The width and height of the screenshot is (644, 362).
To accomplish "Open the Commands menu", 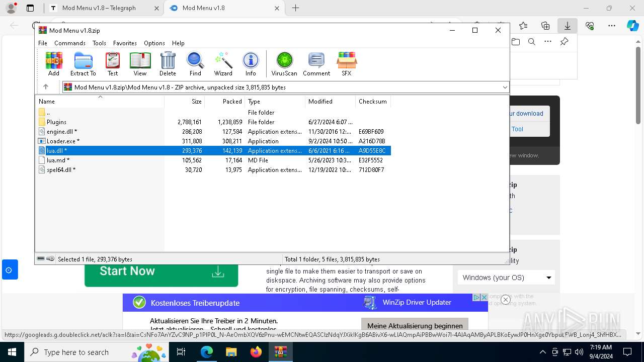I will tap(70, 43).
